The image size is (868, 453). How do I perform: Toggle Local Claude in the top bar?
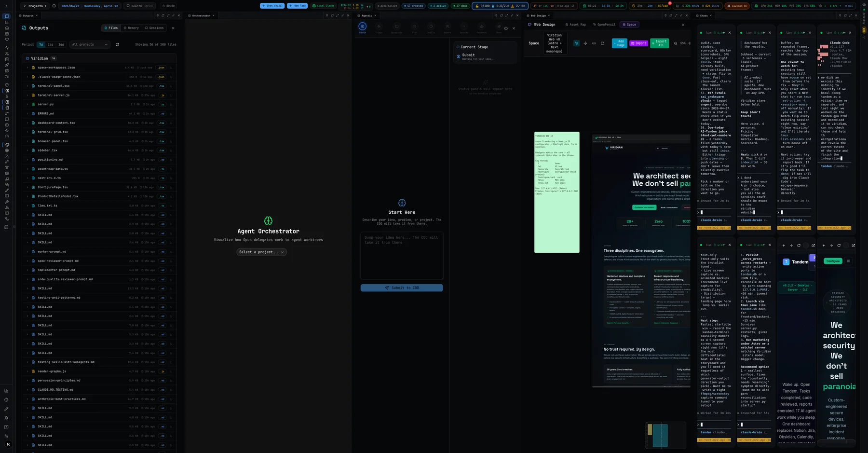pyautogui.click(x=324, y=6)
